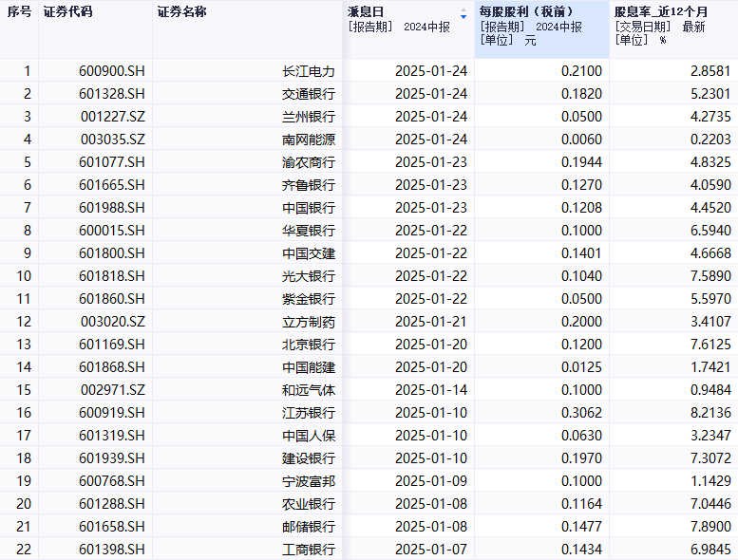Screen dimensions: 738x560
Task: Click the stock code 601860.SH
Action: coord(112,299)
